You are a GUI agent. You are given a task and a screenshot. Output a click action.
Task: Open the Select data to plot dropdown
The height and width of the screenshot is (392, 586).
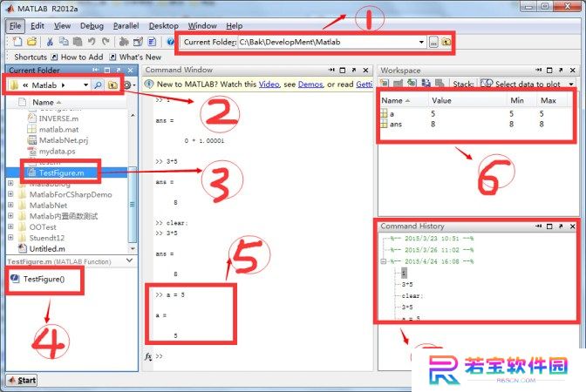[571, 84]
